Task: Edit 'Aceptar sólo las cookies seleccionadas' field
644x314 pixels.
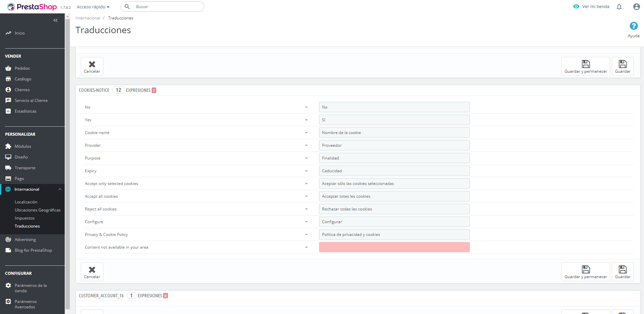Action: click(x=394, y=184)
